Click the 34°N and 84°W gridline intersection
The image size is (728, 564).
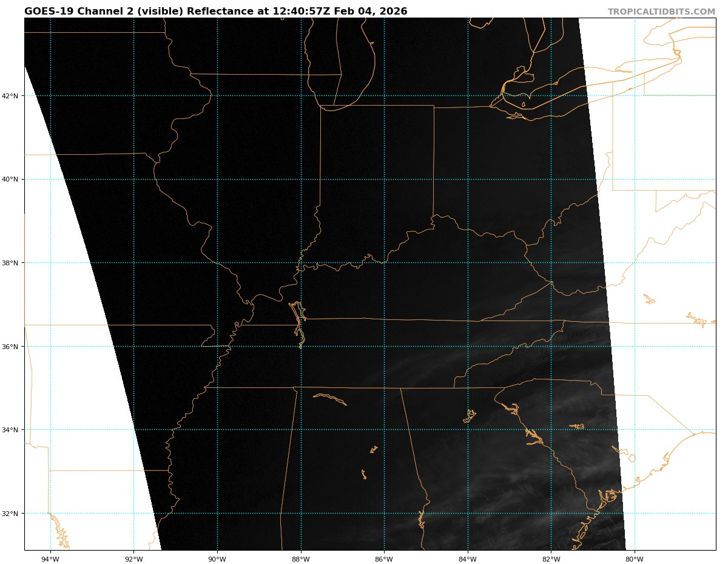tap(468, 430)
